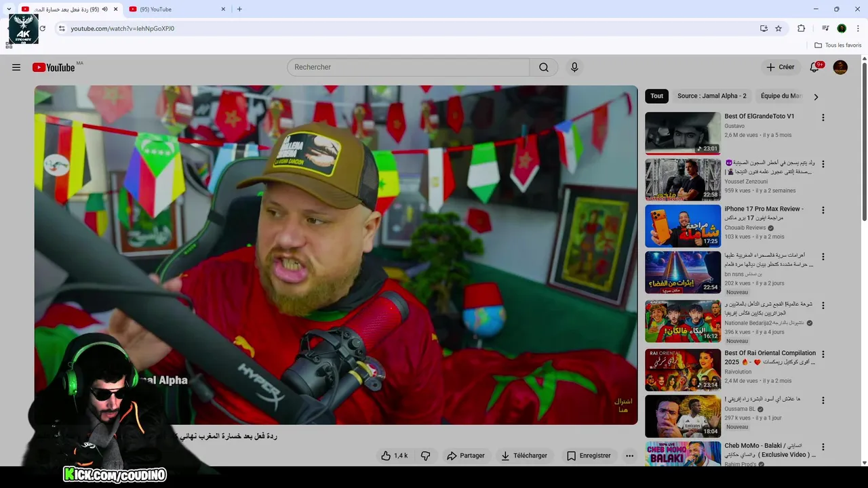
Task: Open the Chrome three-dot menu
Action: coord(859,28)
